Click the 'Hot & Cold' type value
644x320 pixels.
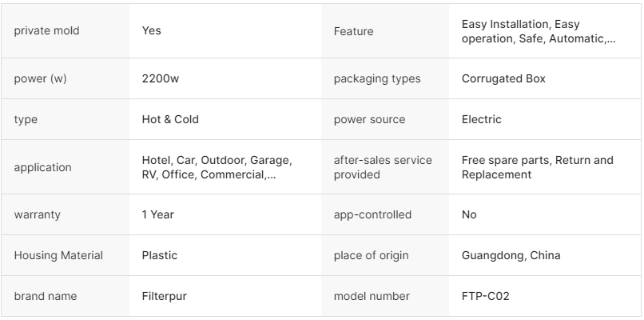170,119
